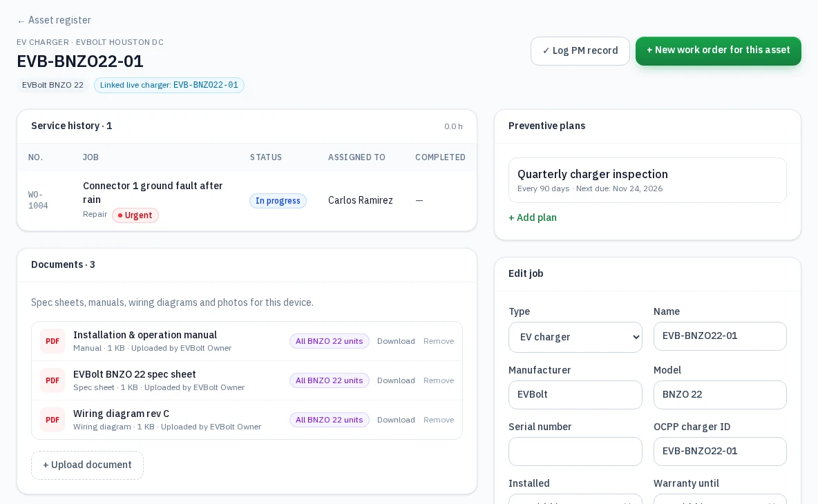Focus the empty Serial number field
Screen dimensions: 818x504
coord(576,452)
